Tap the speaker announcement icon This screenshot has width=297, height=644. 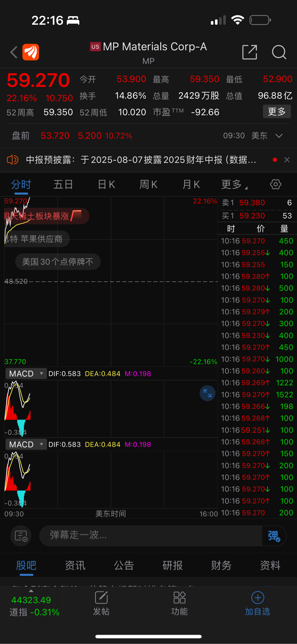pyautogui.click(x=12, y=160)
